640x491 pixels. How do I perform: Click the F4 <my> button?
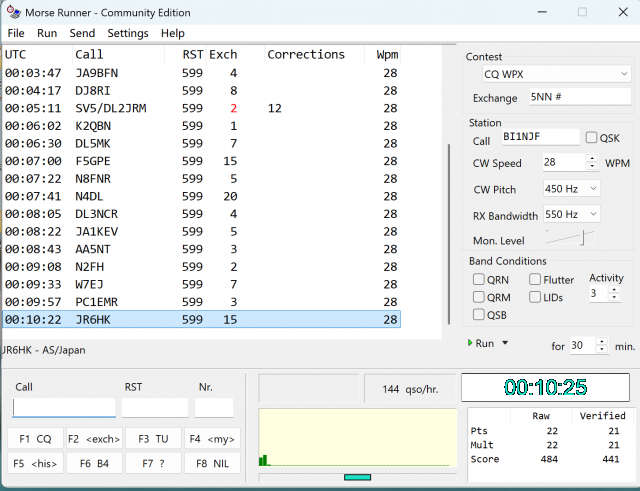click(x=212, y=439)
